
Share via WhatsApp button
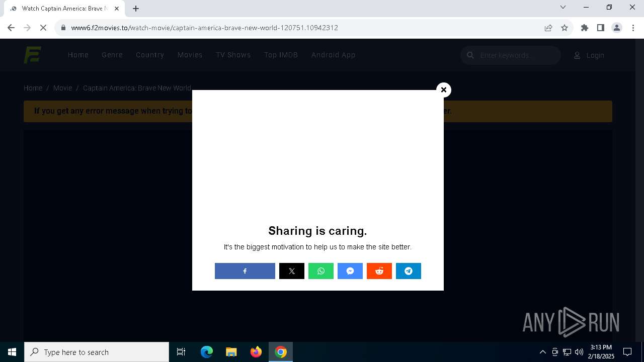coord(321,271)
